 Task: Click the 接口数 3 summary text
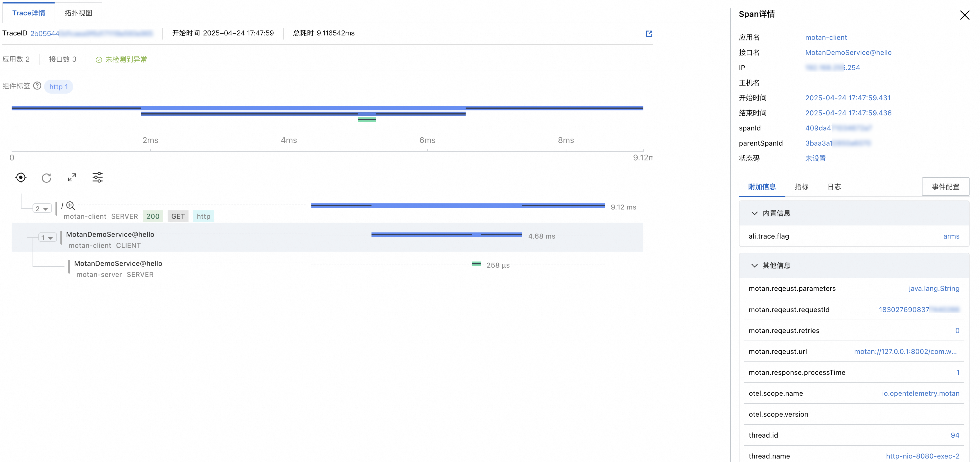62,59
